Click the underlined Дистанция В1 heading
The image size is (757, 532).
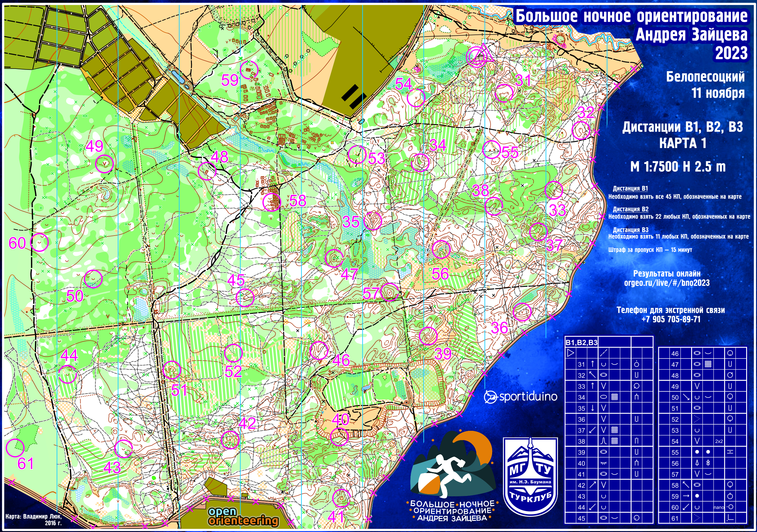point(630,188)
